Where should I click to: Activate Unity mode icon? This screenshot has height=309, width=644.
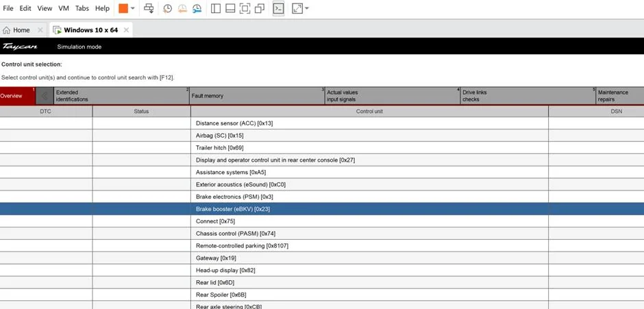[x=260, y=8]
